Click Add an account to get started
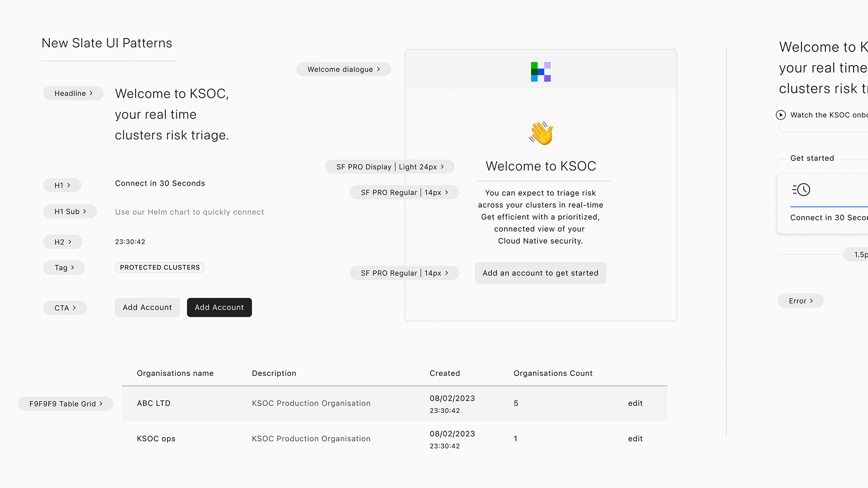868x488 pixels. tap(540, 273)
